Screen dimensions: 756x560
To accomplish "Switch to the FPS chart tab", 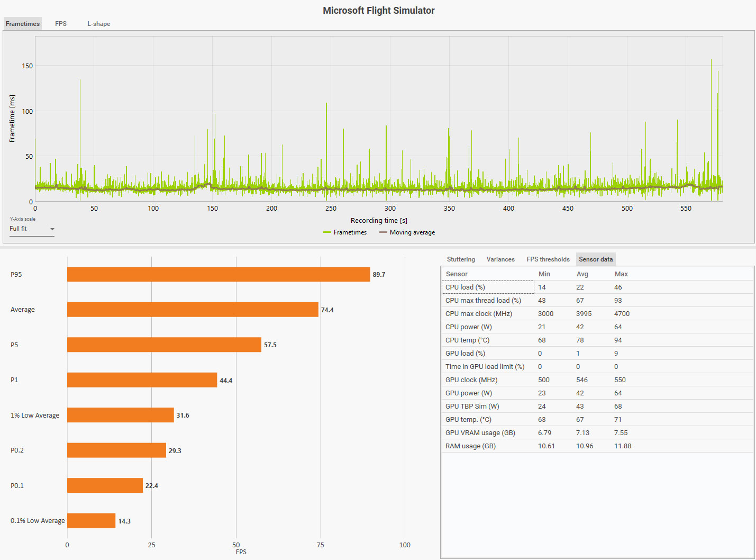I will click(61, 24).
